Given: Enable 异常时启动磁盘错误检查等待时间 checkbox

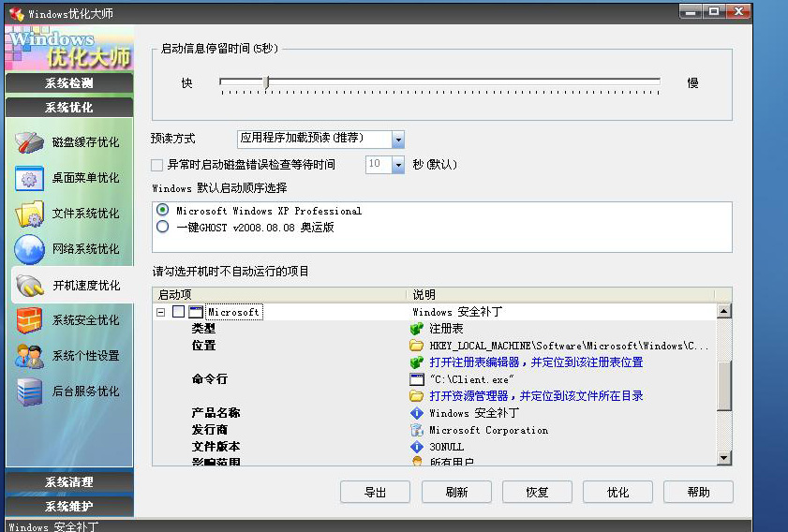Looking at the screenshot, I should point(156,165).
